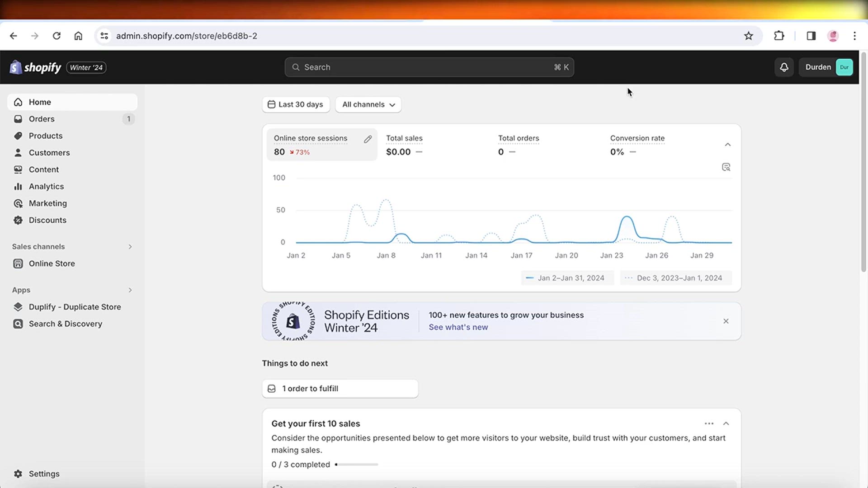
Task: Open the notifications bell
Action: point(784,67)
